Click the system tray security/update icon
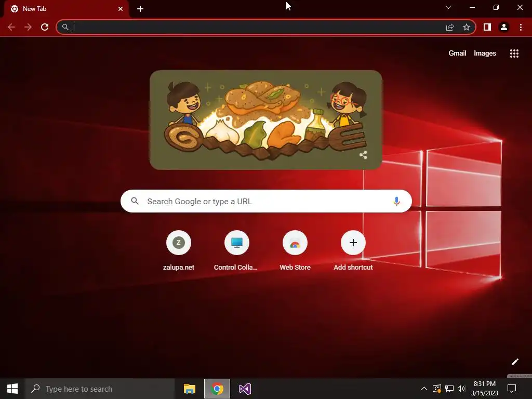532x399 pixels. [437, 389]
